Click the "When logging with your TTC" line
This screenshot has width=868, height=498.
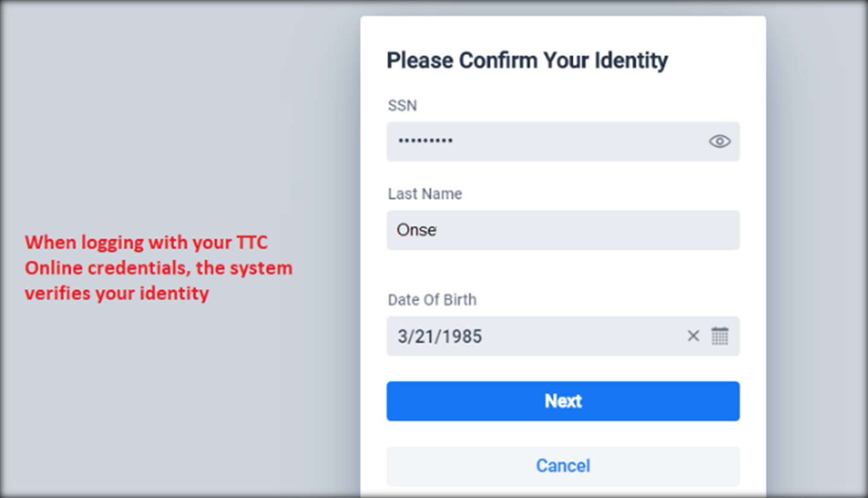point(146,243)
